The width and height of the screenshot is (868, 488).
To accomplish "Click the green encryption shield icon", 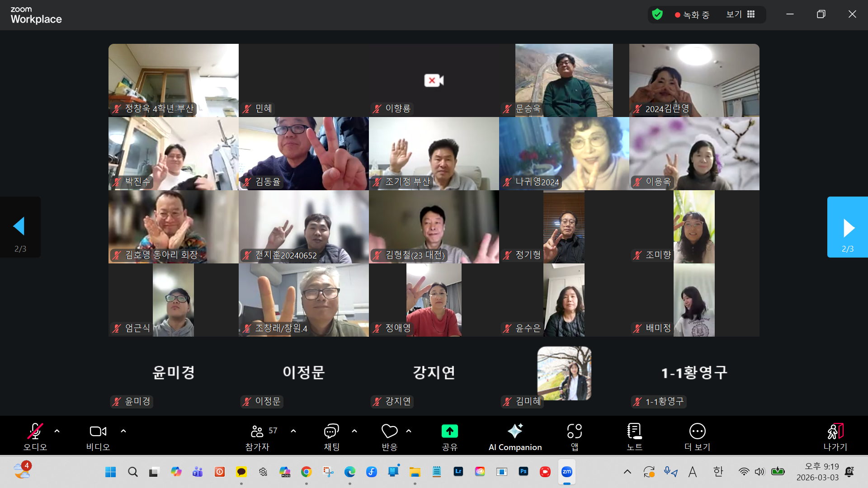I will (657, 14).
